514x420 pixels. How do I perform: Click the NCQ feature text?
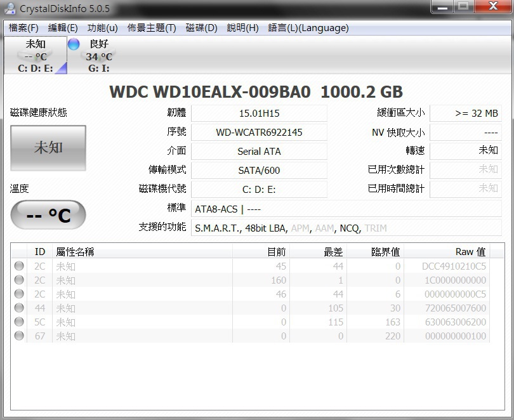pos(350,228)
